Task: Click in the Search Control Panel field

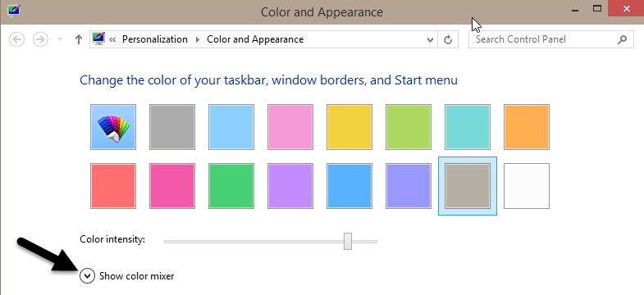Action: (542, 40)
